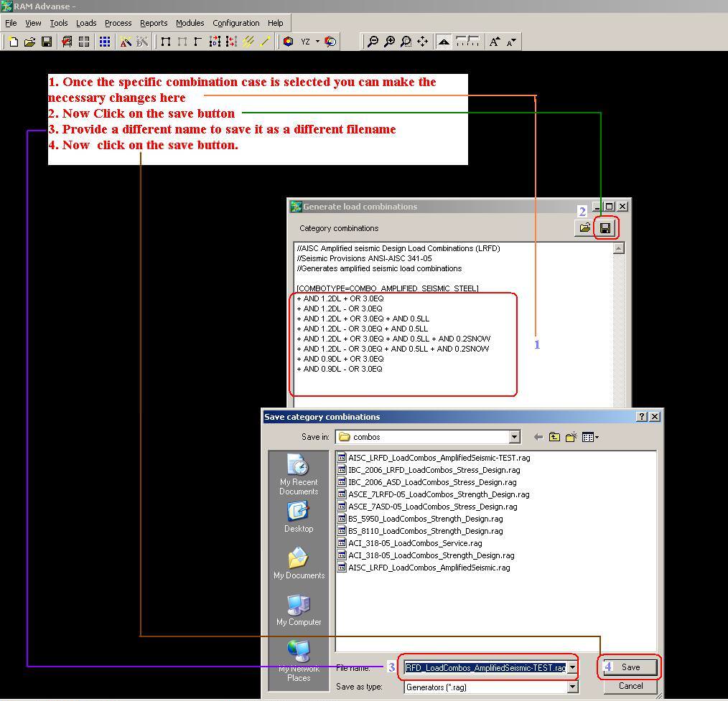Click the dashed frame lines icon
This screenshot has height=701, width=728.
coord(467,42)
